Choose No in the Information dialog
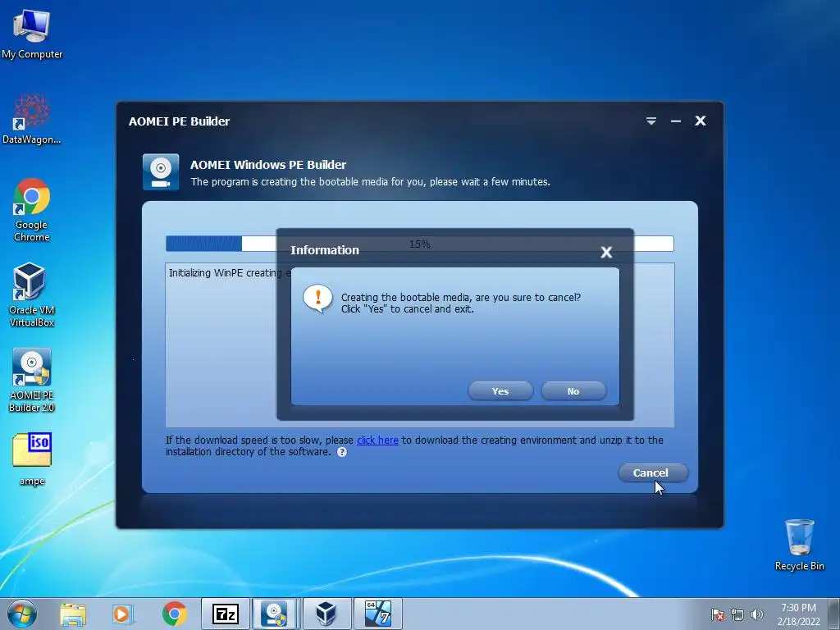The height and width of the screenshot is (630, 840). coord(573,391)
